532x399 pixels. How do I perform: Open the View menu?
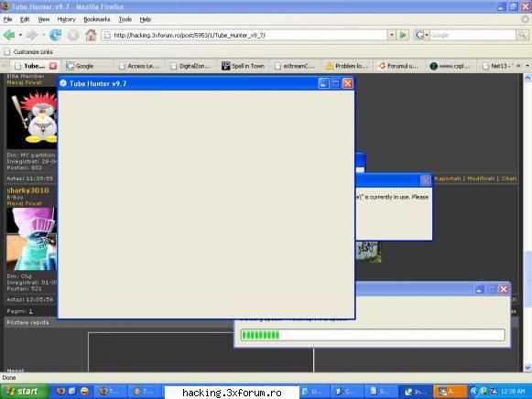click(x=43, y=19)
